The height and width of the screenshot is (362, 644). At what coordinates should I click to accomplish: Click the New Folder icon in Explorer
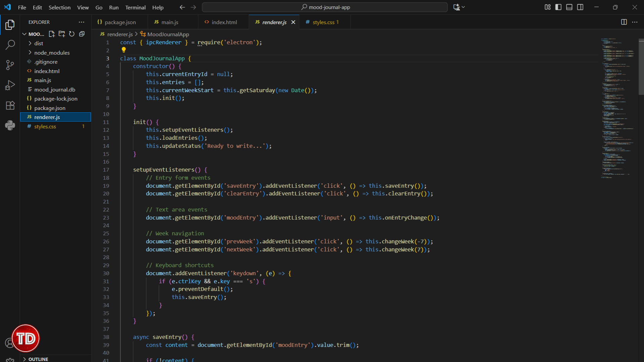(x=61, y=34)
